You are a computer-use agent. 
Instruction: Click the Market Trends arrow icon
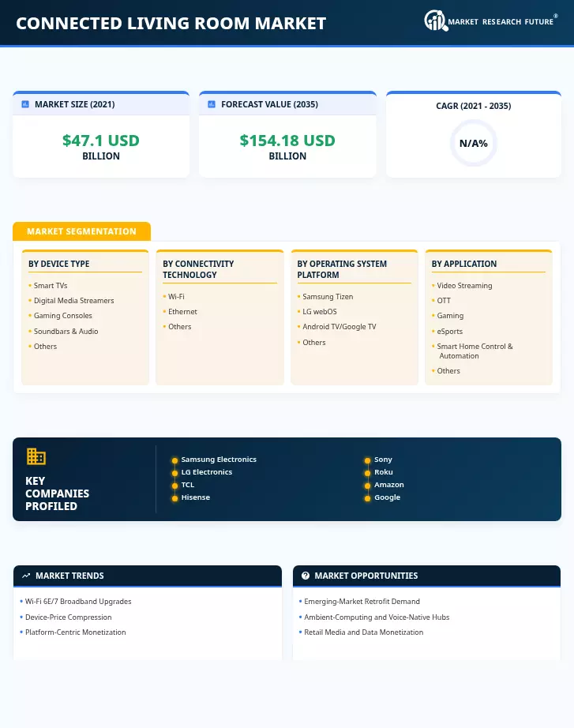tap(26, 576)
